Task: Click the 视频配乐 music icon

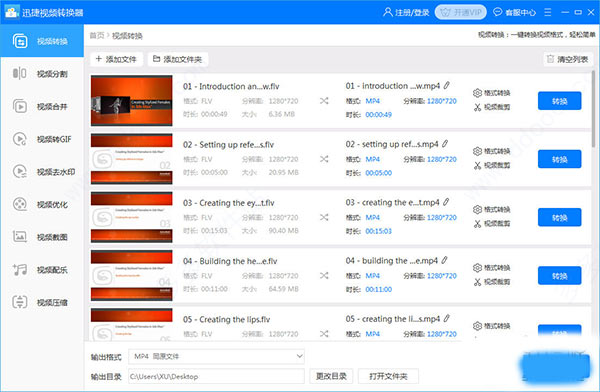Action: pyautogui.click(x=20, y=270)
